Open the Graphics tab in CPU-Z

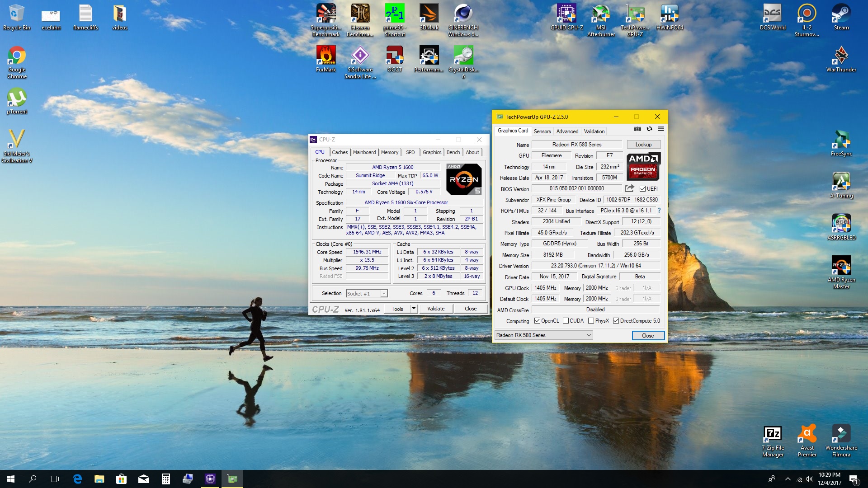(432, 152)
